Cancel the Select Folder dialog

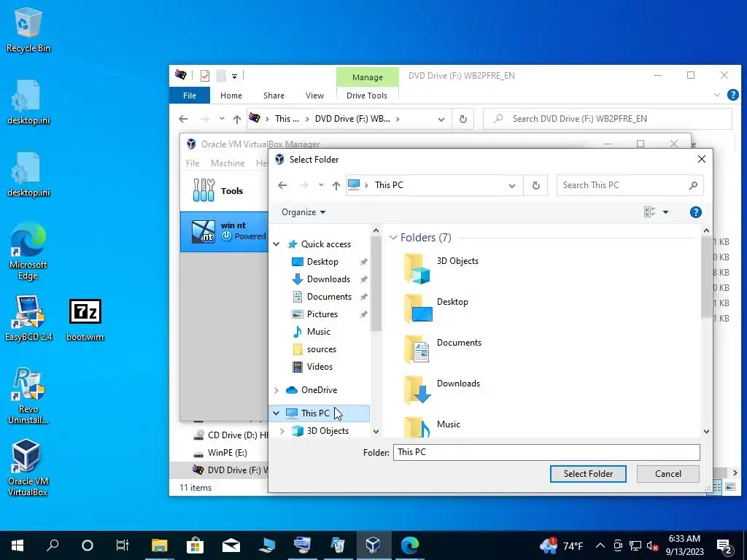click(668, 474)
